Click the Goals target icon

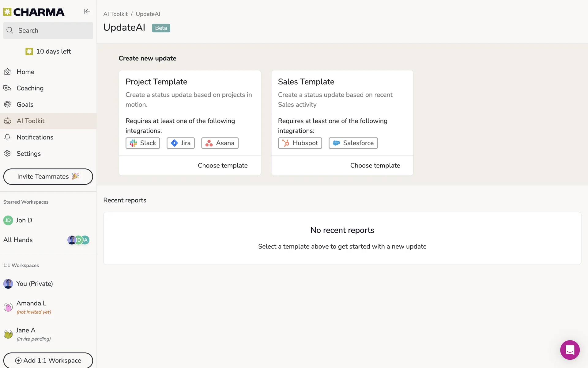point(7,104)
